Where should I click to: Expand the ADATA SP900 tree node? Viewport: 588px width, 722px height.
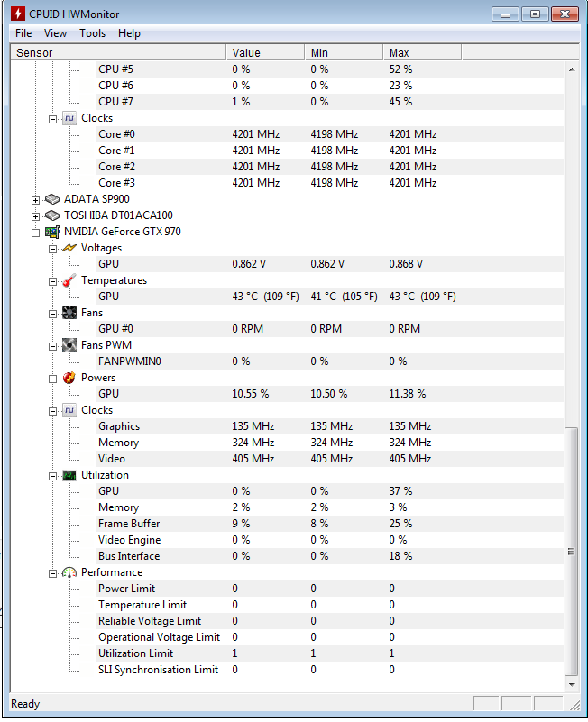35,200
